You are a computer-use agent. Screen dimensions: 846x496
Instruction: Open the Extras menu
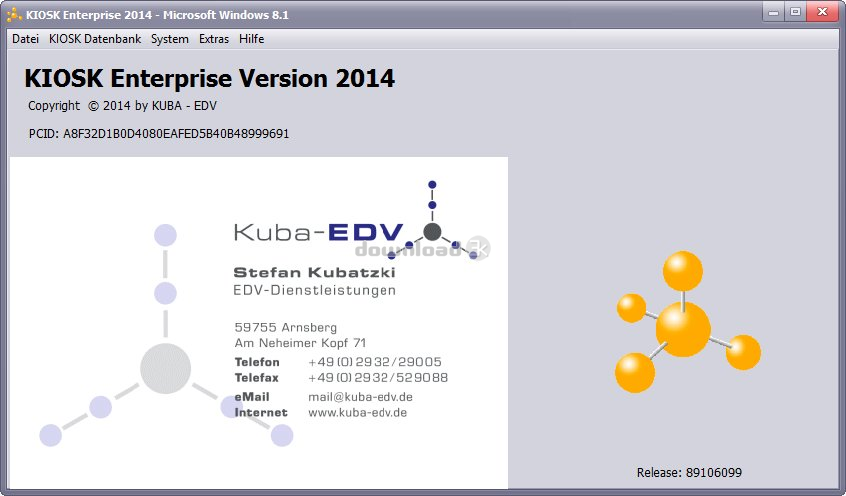coord(214,39)
